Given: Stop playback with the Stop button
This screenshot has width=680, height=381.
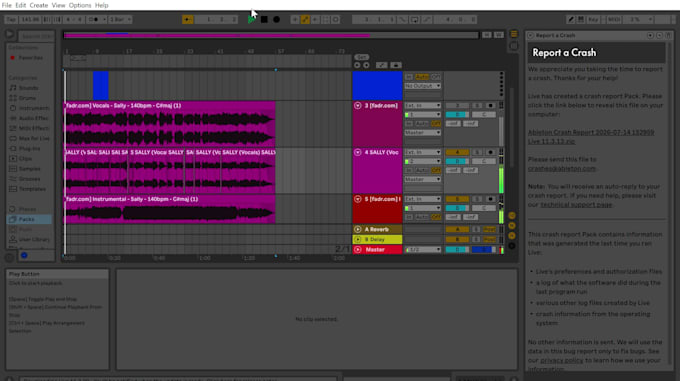Looking at the screenshot, I should [264, 20].
